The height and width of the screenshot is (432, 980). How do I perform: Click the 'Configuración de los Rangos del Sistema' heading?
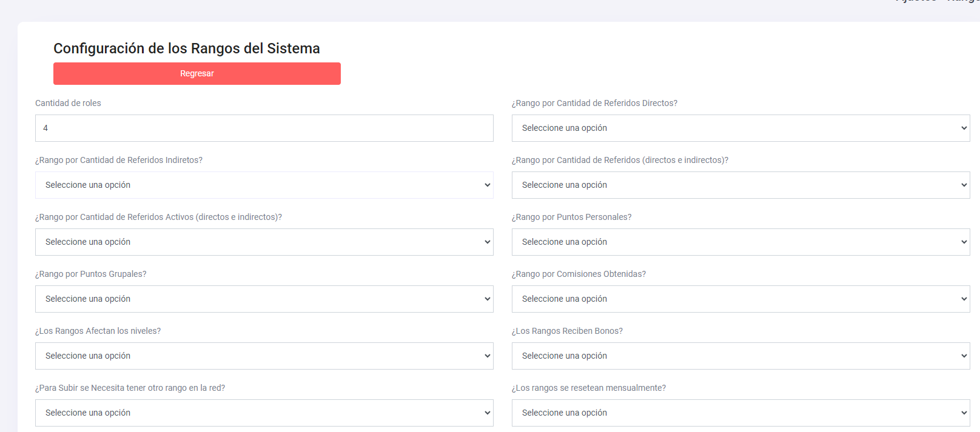point(186,48)
